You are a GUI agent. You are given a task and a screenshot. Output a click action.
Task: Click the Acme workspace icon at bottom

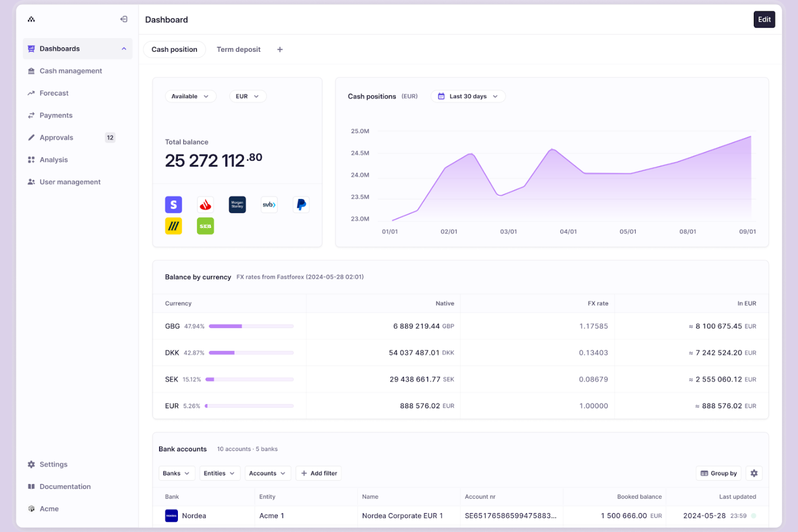click(32, 508)
